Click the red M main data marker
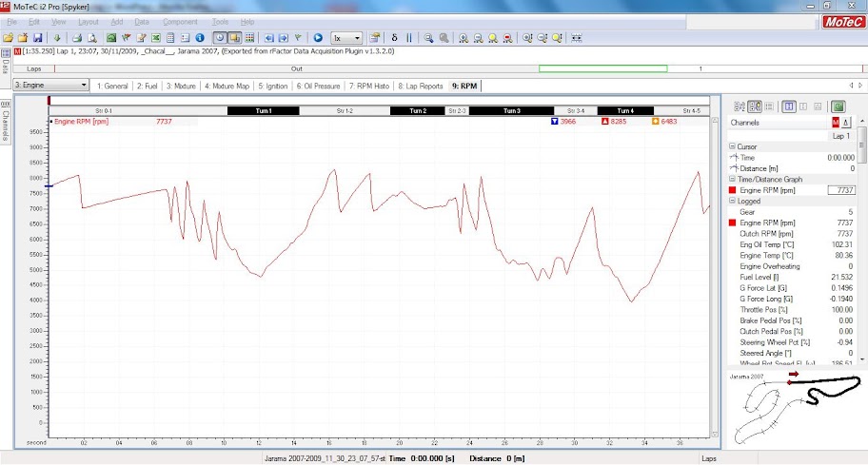 tap(836, 123)
